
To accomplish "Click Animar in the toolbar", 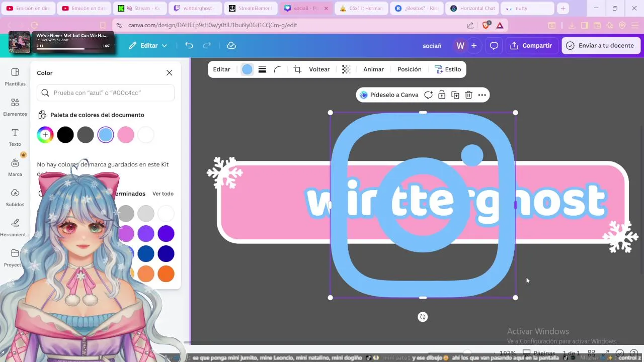I will [373, 69].
